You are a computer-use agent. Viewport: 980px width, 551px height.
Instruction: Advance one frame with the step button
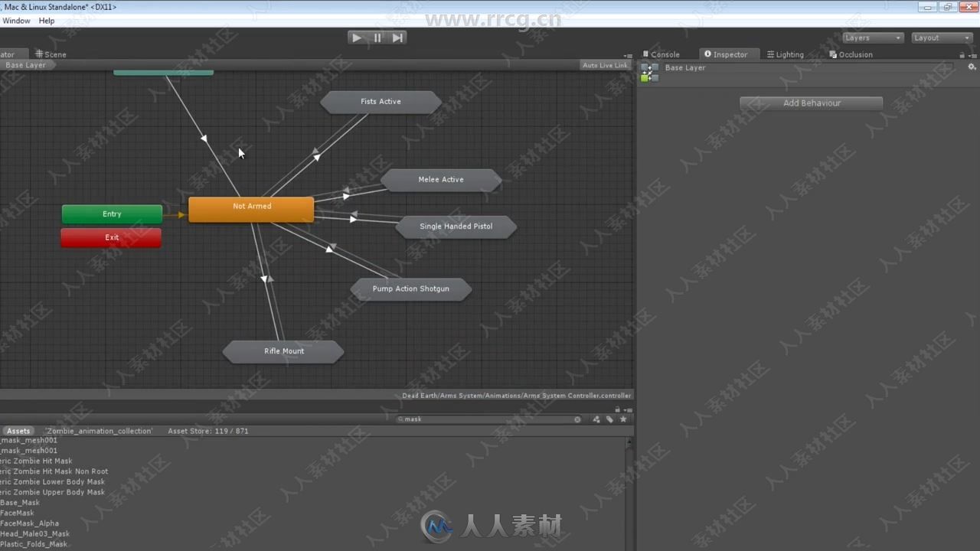(397, 37)
